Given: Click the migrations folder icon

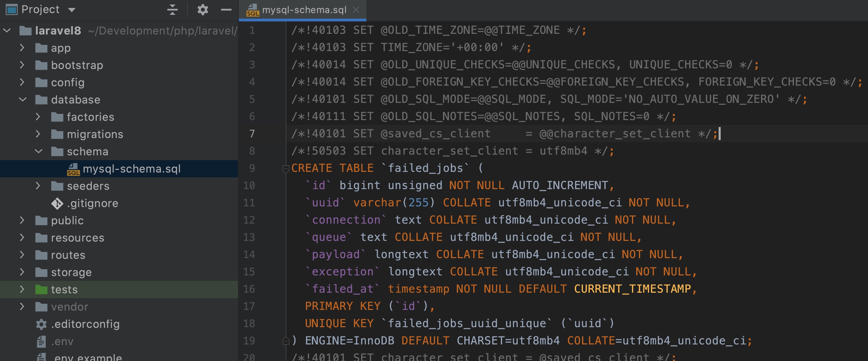Looking at the screenshot, I should tap(57, 134).
